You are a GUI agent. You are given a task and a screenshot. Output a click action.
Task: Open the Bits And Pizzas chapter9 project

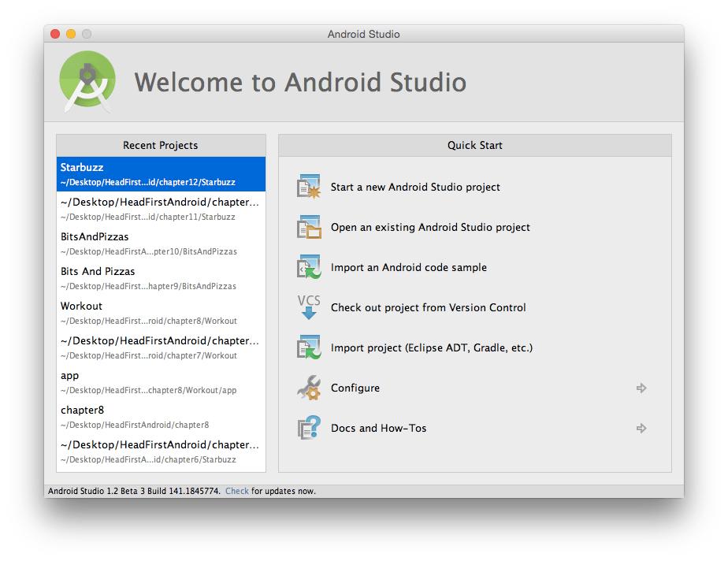click(x=161, y=278)
